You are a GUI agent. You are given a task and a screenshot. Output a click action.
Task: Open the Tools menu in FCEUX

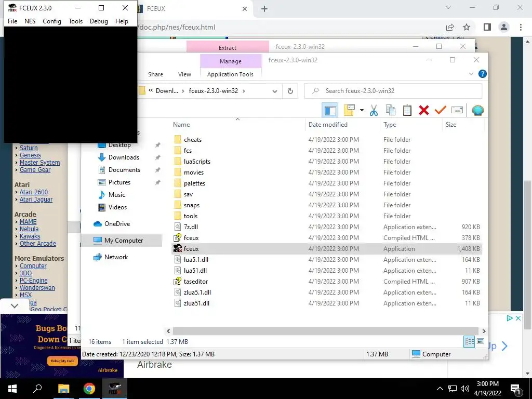click(x=76, y=21)
